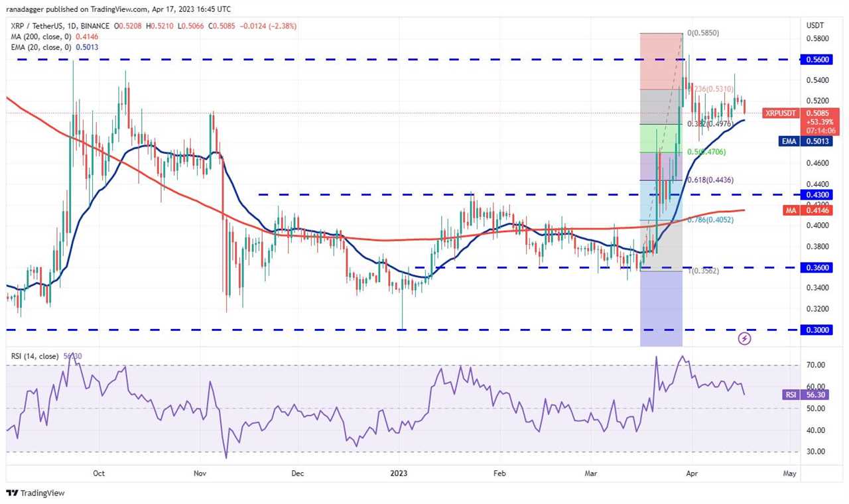Click the 0.3800 price axis tick

[818, 246]
